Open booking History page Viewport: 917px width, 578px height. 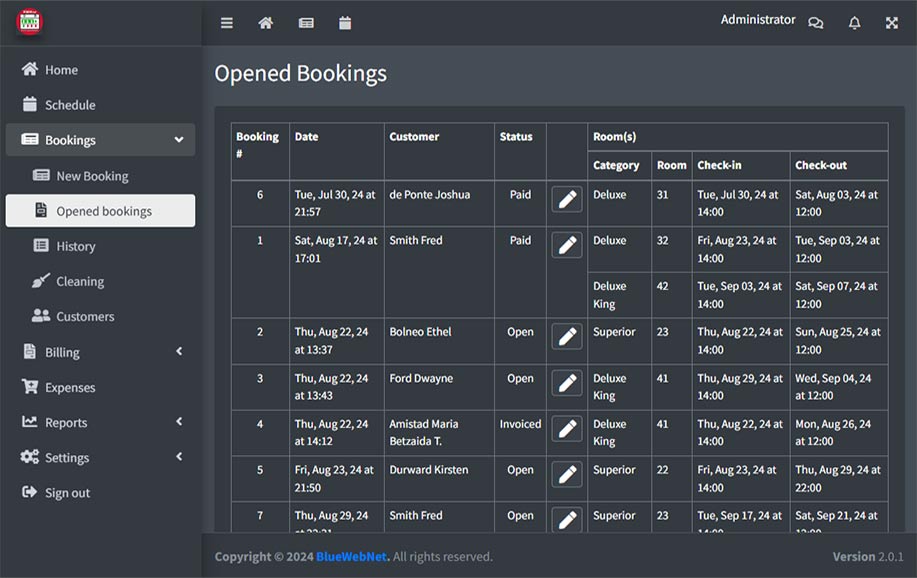101,246
